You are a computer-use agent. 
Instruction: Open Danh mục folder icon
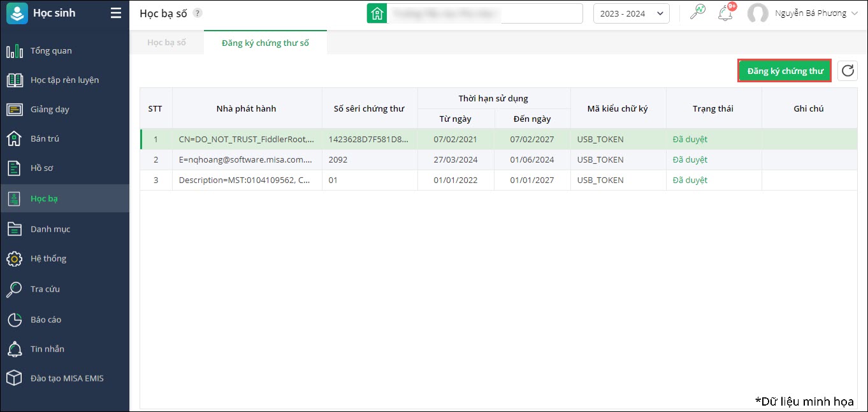15,229
